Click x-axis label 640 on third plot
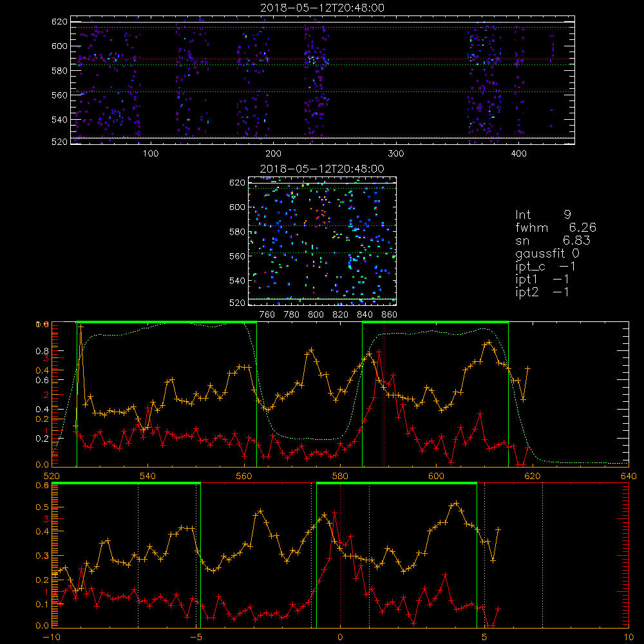This screenshot has height=644, width=644. pyautogui.click(x=629, y=476)
